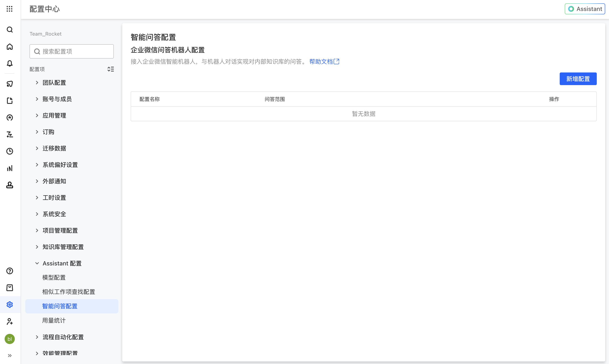
Task: Expand the 系统偏好设置 tree node
Action: click(37, 165)
